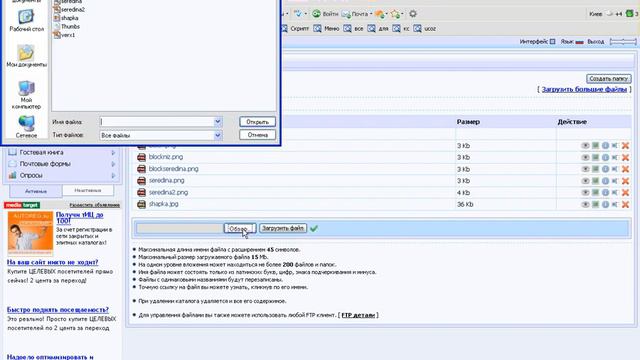The width and height of the screenshot is (640, 360).
Task: Click the Скрипт search bookmark in the toolbar
Action: coord(295,29)
